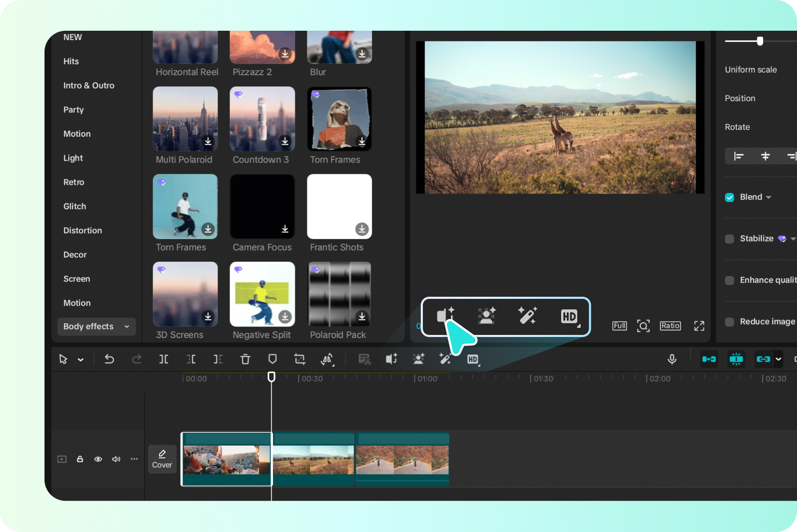
Task: Download the Camera Focus effect thumbnail
Action: tap(285, 229)
